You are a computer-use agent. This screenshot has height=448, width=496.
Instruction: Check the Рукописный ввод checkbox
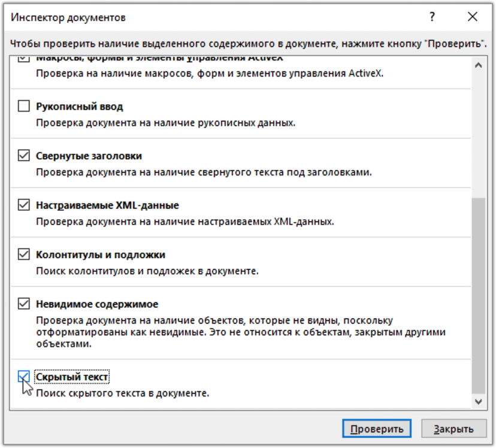click(x=24, y=107)
